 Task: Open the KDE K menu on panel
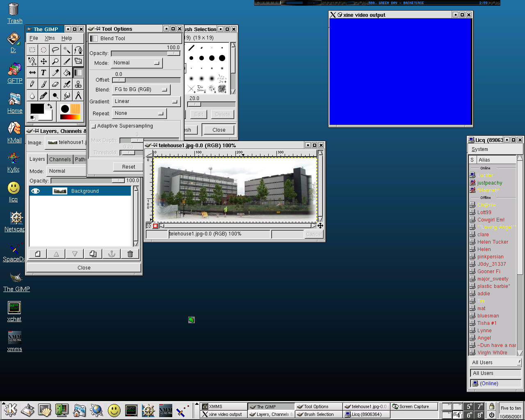click(11, 410)
